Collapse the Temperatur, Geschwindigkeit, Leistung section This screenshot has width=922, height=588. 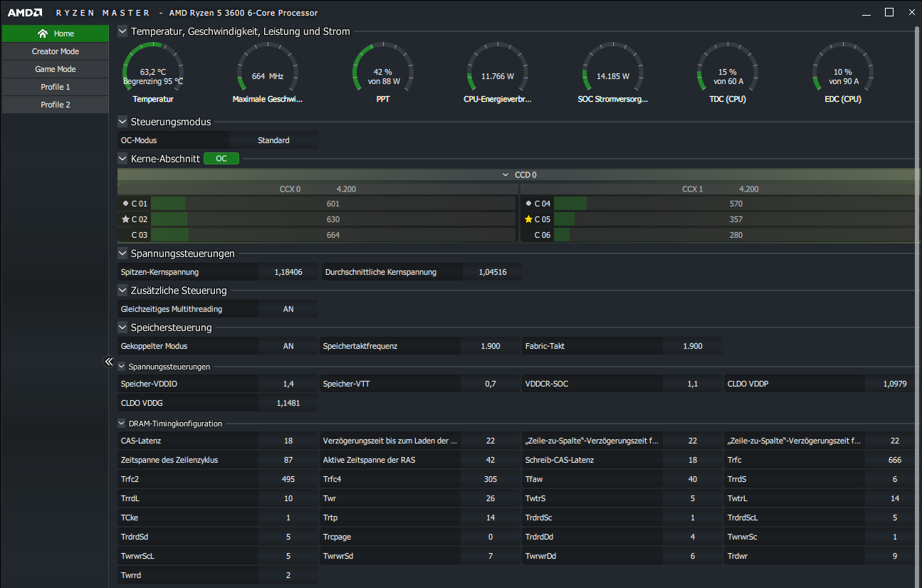pos(122,31)
